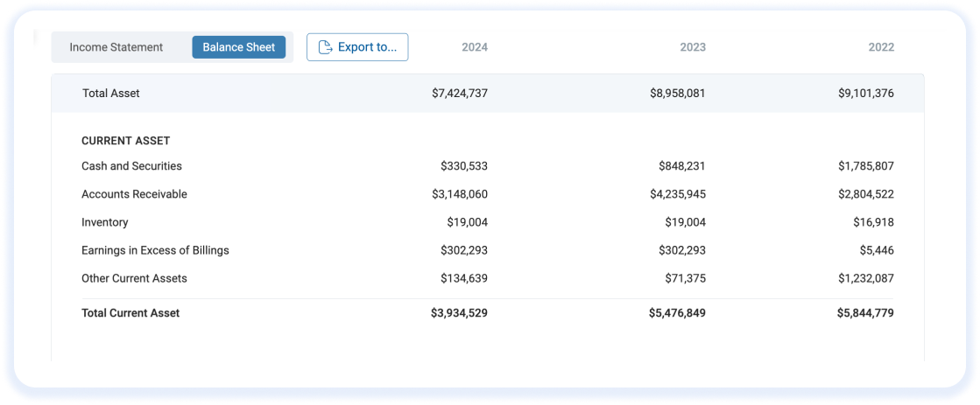This screenshot has width=980, height=405.
Task: Select the Total Asset row label
Action: 111,94
